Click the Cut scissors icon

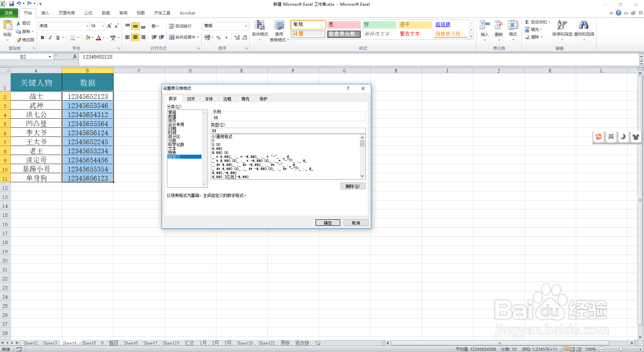tap(18, 23)
